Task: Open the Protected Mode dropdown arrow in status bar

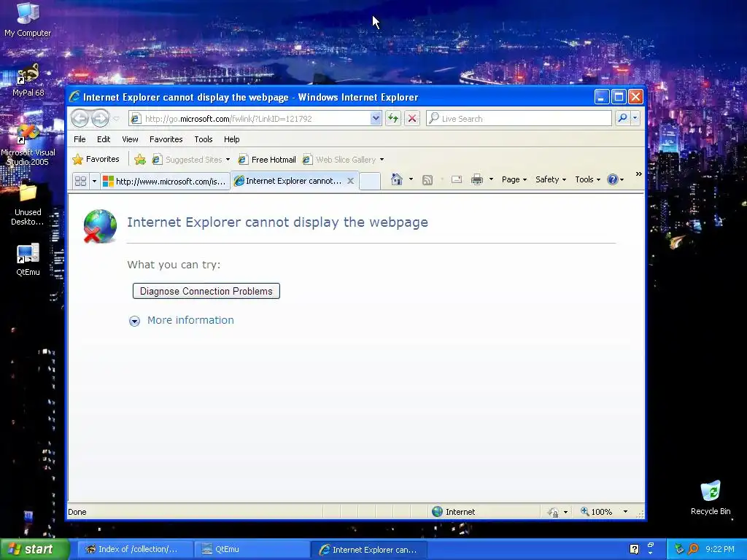Action: click(565, 512)
